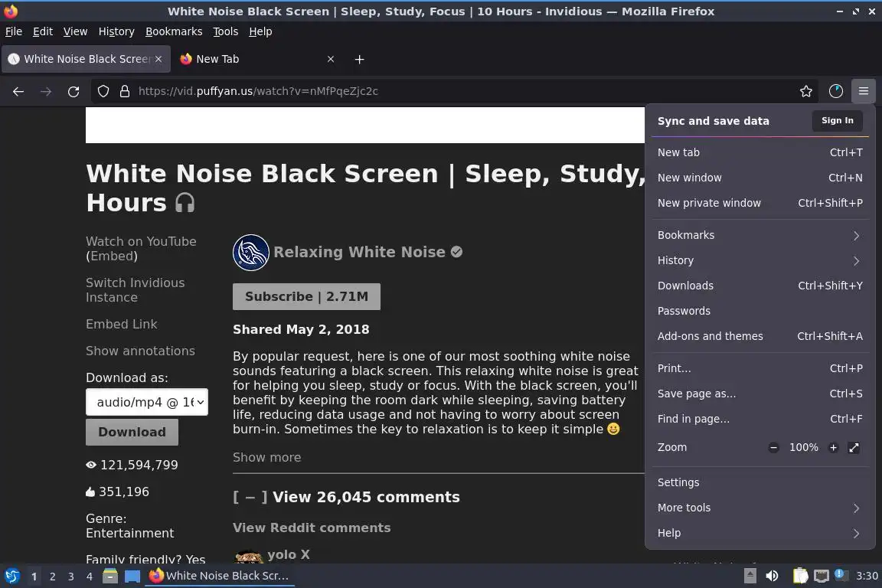View Reddit comments
This screenshot has width=882, height=588.
point(312,528)
